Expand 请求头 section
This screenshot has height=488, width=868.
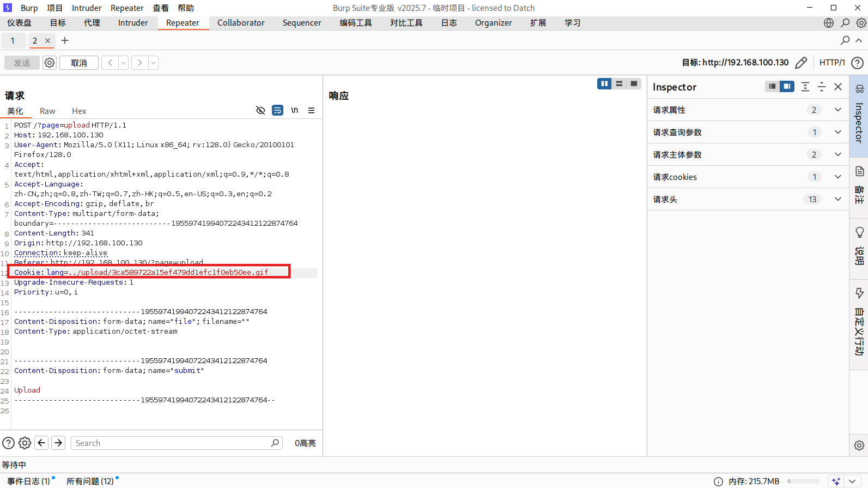[x=748, y=199]
